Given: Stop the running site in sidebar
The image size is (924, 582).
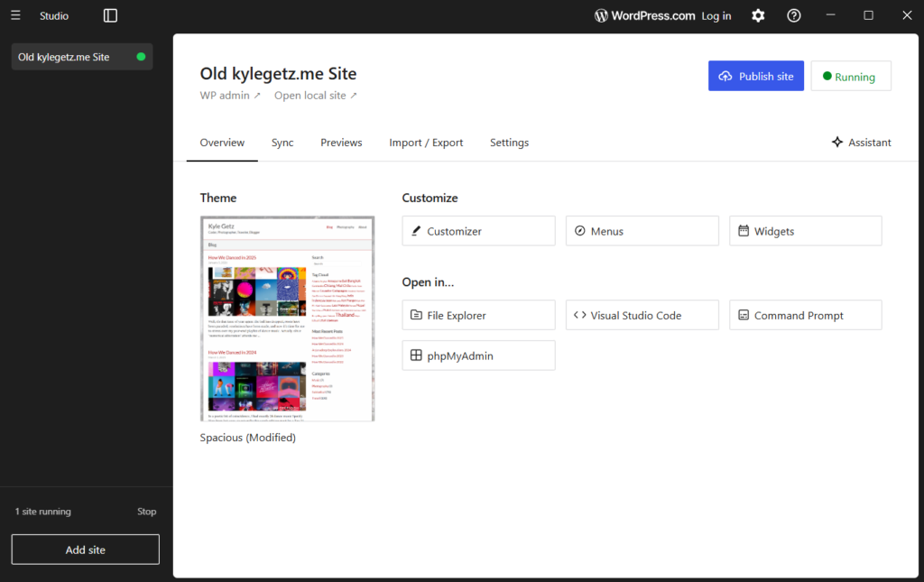Looking at the screenshot, I should [x=147, y=512].
